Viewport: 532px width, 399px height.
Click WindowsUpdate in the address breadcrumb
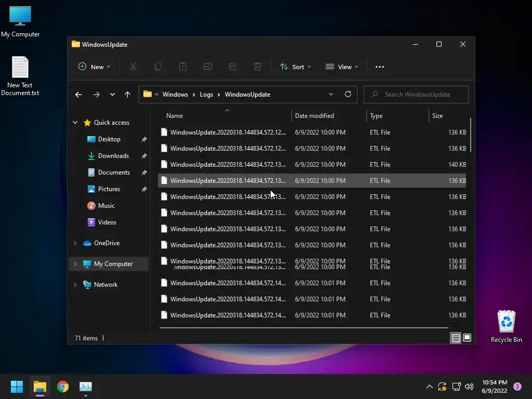pyautogui.click(x=247, y=95)
